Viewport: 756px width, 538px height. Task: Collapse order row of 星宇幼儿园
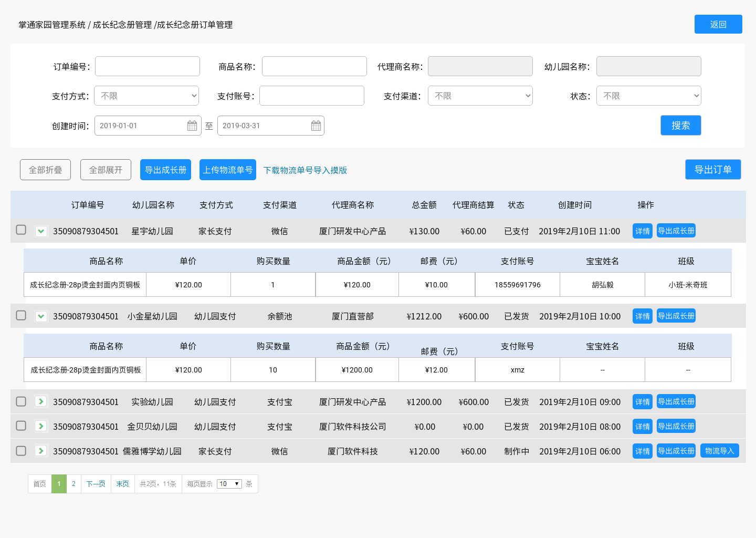(41, 231)
